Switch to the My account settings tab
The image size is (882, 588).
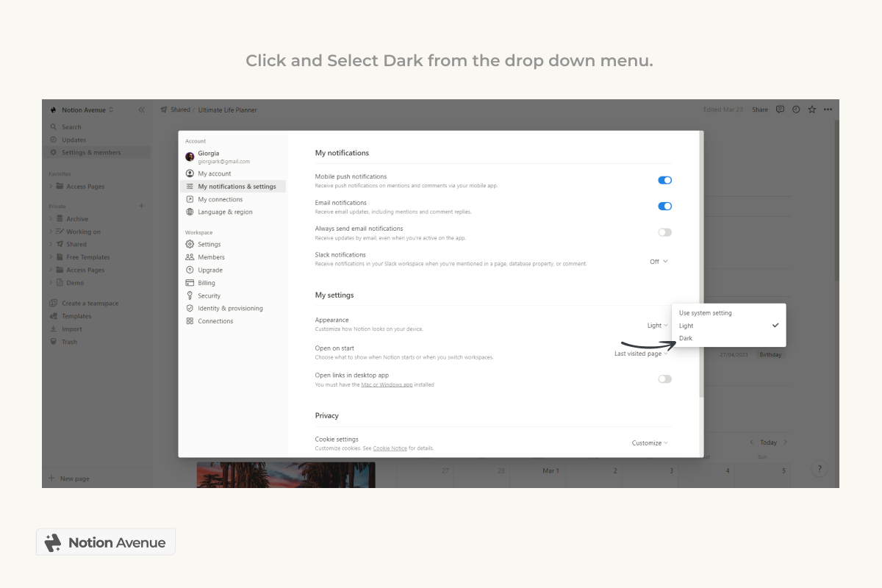213,173
